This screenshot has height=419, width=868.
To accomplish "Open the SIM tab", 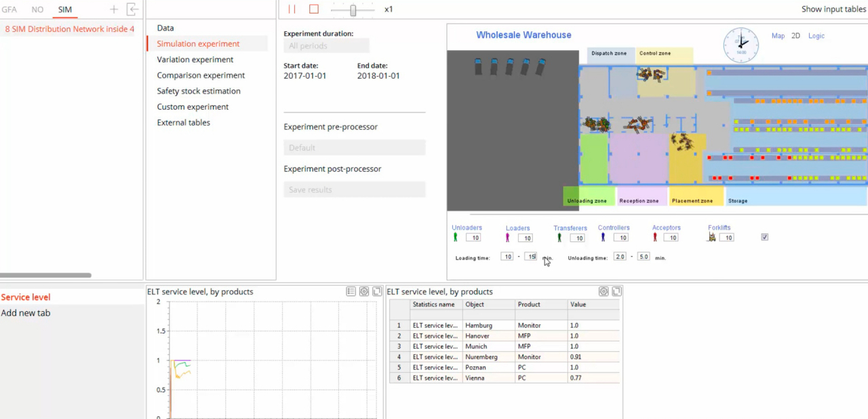I will 64,9.
